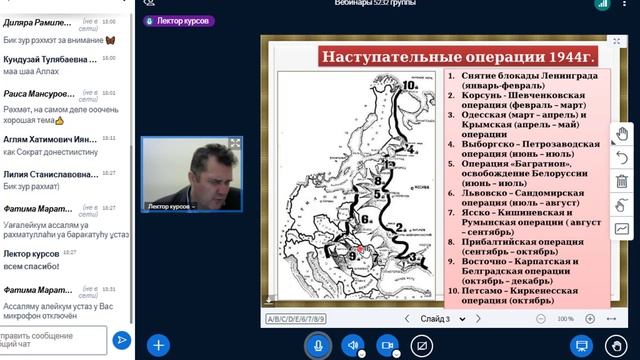
Task: Select the message 'всем спасибо!'
Action: (x=31, y=266)
